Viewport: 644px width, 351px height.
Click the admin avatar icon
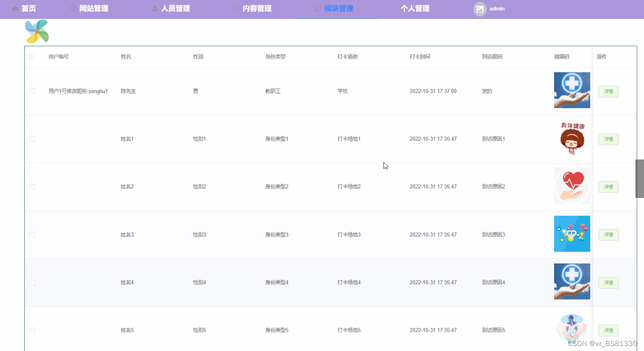coord(480,9)
